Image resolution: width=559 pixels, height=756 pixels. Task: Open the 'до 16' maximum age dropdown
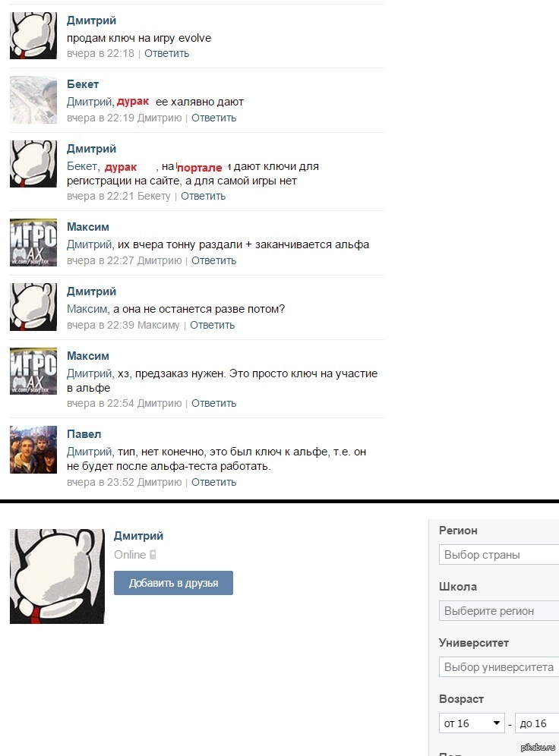pos(537,723)
